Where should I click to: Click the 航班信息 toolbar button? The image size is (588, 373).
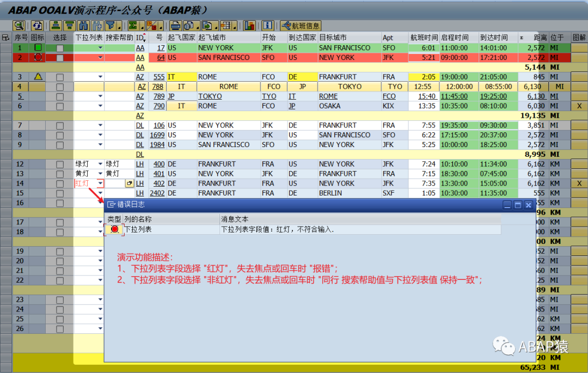pyautogui.click(x=301, y=26)
